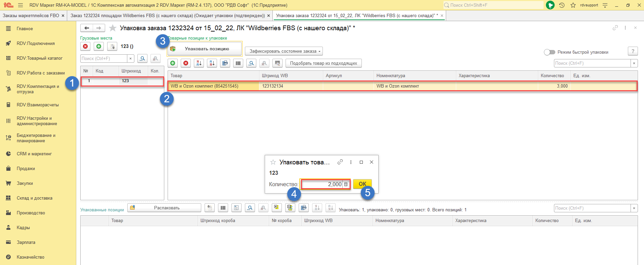Delete item row in Товарные позиции toolbar
This screenshot has height=265, width=644.
click(x=186, y=63)
